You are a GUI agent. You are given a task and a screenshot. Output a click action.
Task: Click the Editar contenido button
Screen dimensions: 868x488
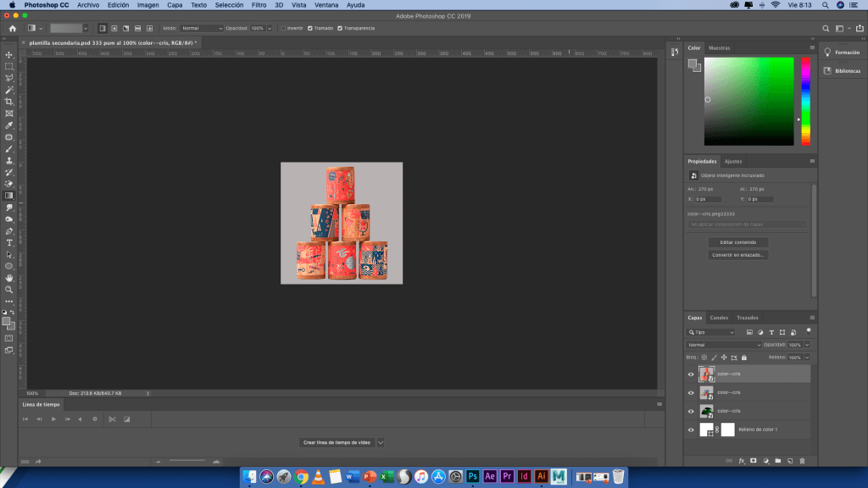point(737,242)
